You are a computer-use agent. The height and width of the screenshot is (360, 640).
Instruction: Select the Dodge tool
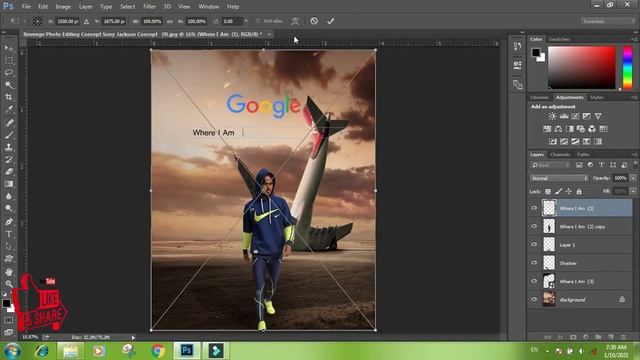click(x=9, y=208)
